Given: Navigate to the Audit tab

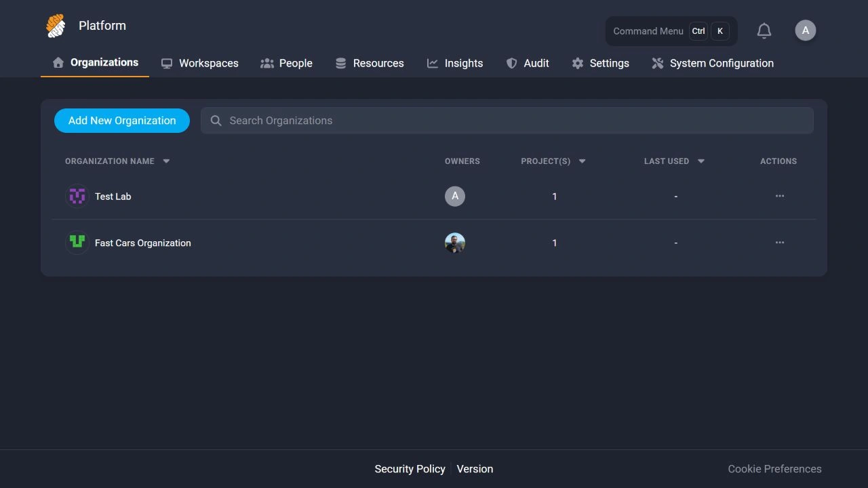Looking at the screenshot, I should 528,63.
